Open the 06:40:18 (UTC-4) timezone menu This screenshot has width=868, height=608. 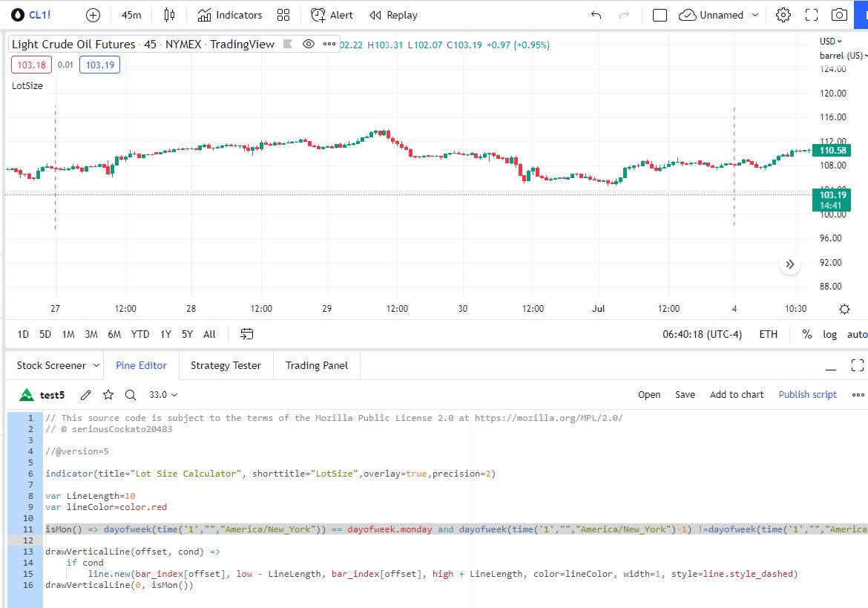(x=702, y=334)
